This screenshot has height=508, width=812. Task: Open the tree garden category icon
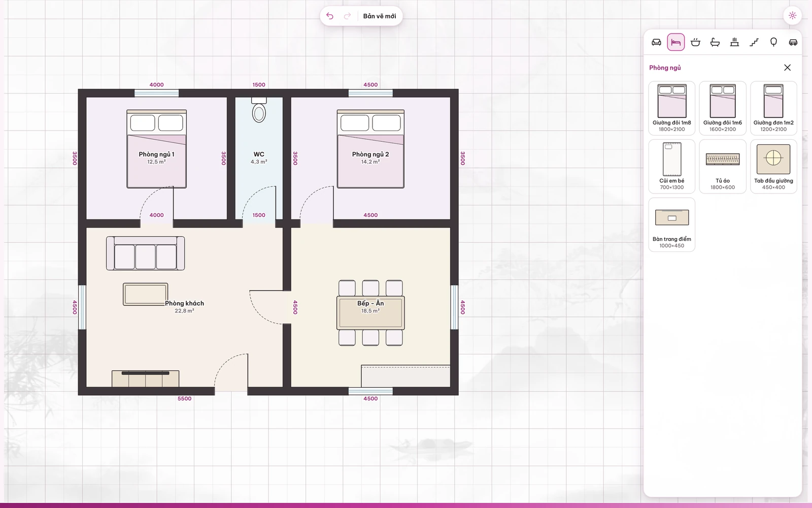click(773, 42)
